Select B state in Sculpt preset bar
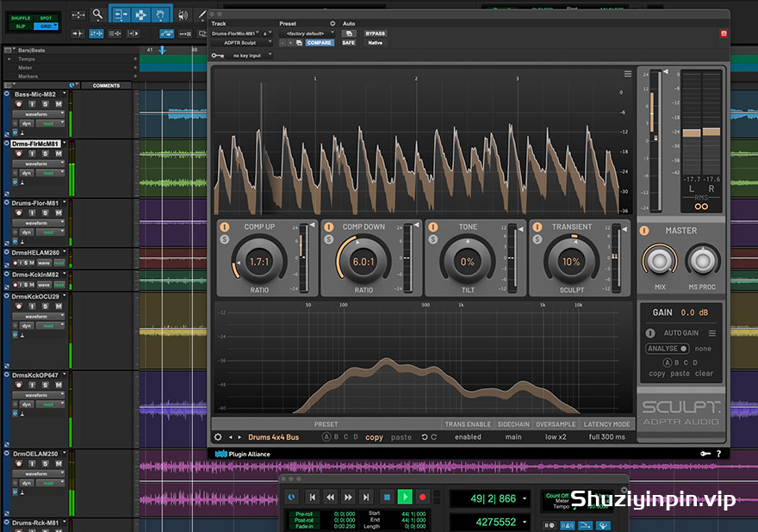Screen dimensions: 758x532 click(x=337, y=436)
